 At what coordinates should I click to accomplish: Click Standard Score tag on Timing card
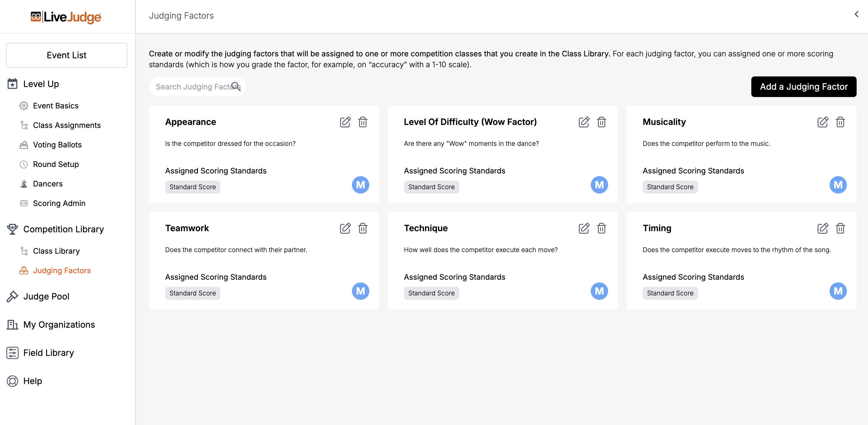670,293
